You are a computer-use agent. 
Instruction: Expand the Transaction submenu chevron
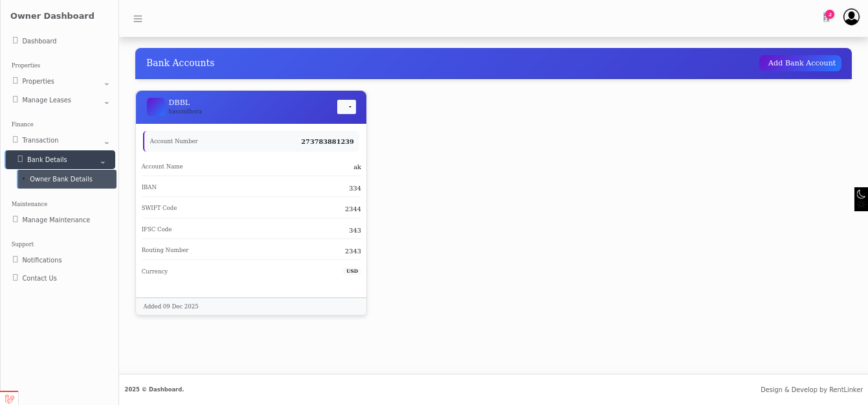point(107,142)
